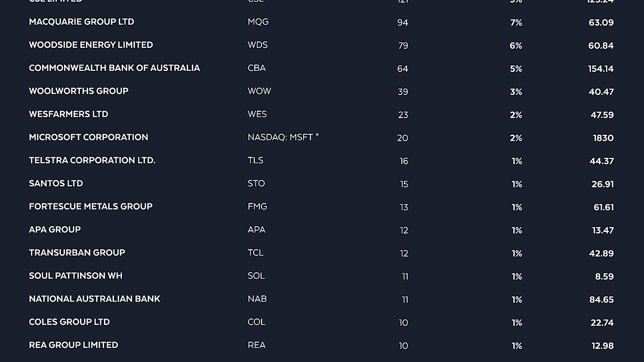This screenshot has height=362, width=644.
Task: Select the SANTOS LTD company name
Action: point(56,184)
